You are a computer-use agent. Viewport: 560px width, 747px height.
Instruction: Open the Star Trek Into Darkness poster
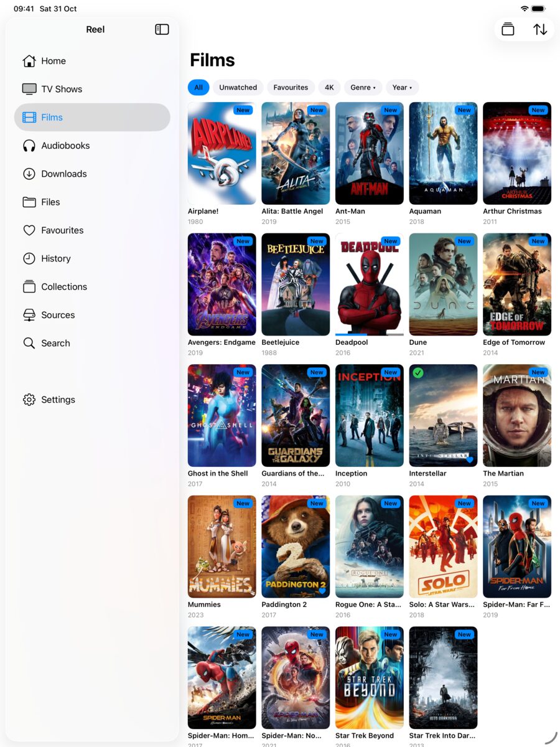[443, 678]
